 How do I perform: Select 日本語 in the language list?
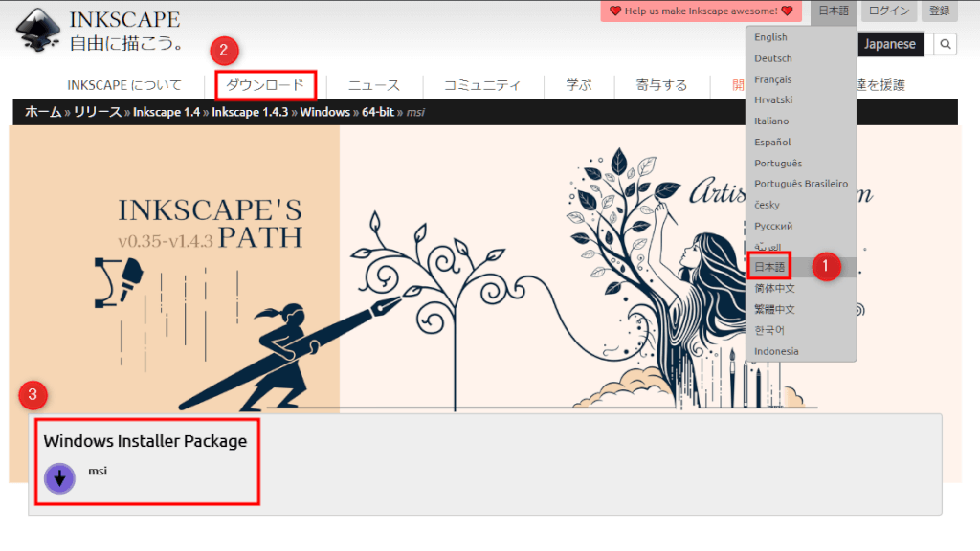coord(769,267)
